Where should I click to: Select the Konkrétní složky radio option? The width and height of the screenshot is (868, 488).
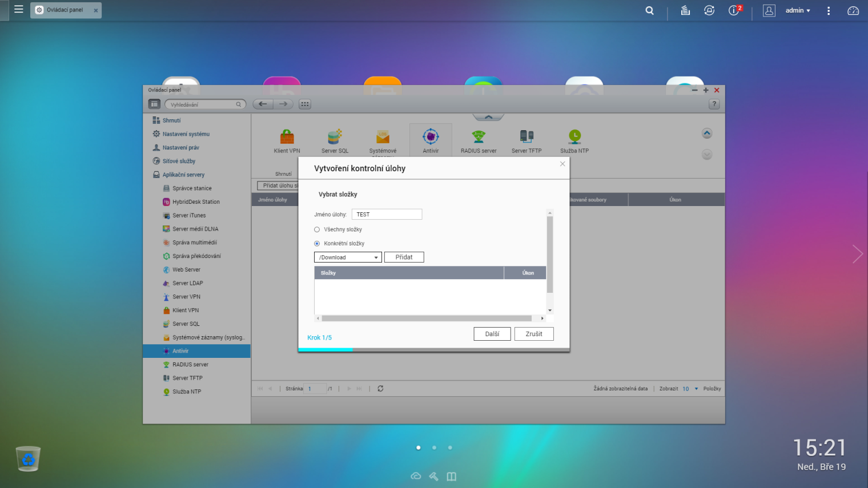point(317,244)
